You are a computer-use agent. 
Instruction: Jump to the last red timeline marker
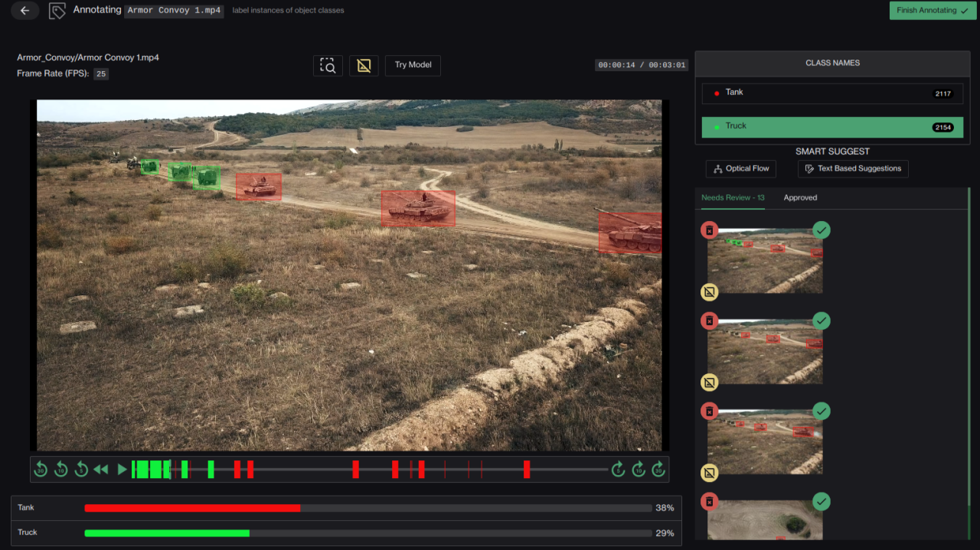(x=527, y=470)
